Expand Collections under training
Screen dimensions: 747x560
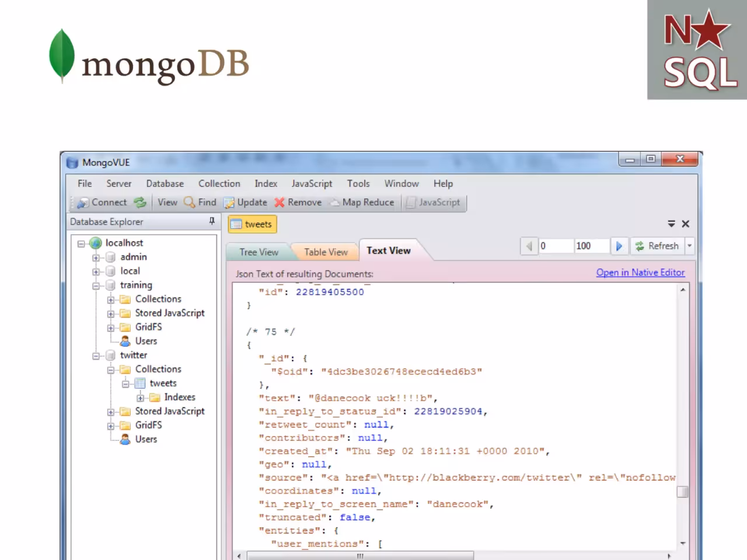pyautogui.click(x=110, y=300)
